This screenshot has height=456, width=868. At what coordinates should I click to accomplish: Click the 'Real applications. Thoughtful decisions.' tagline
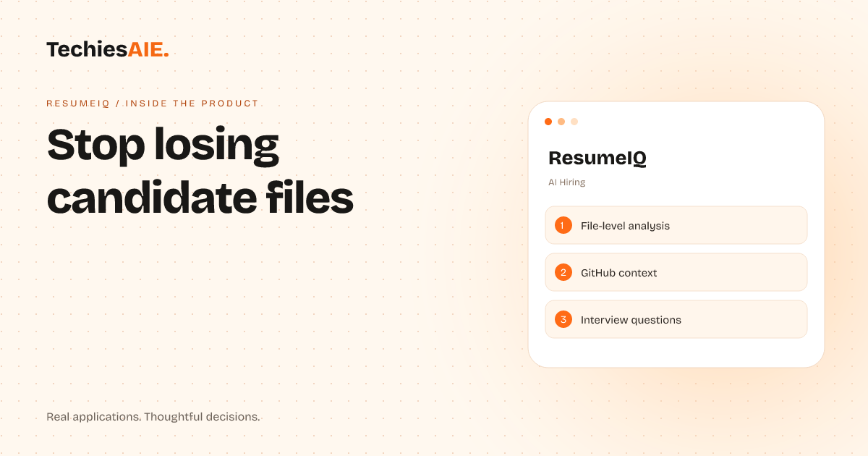tap(153, 417)
